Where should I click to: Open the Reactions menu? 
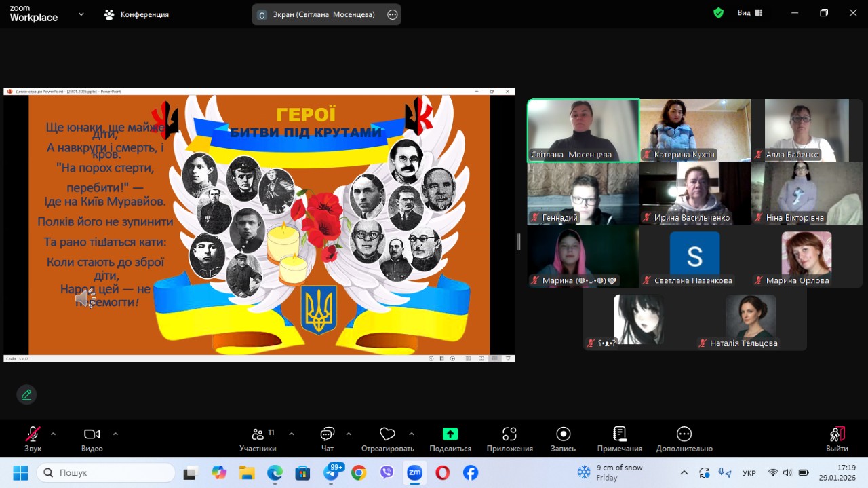pyautogui.click(x=387, y=439)
